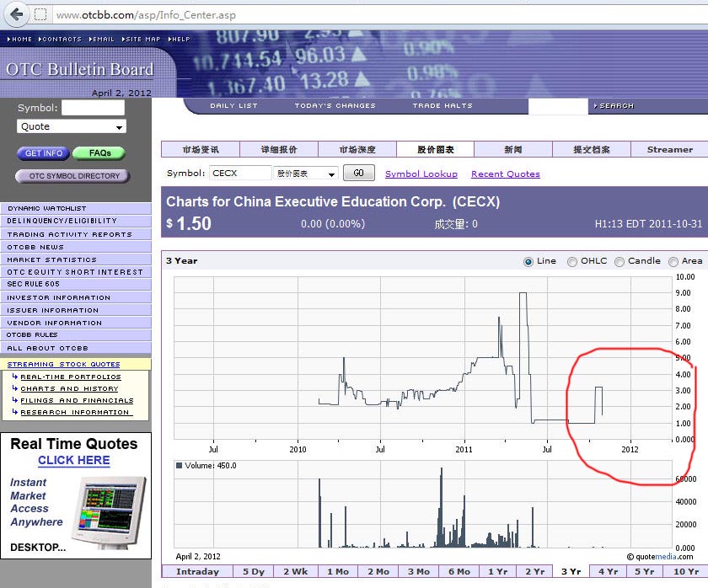The width and height of the screenshot is (708, 588).
Task: Click the address bar URL field
Action: click(x=379, y=15)
